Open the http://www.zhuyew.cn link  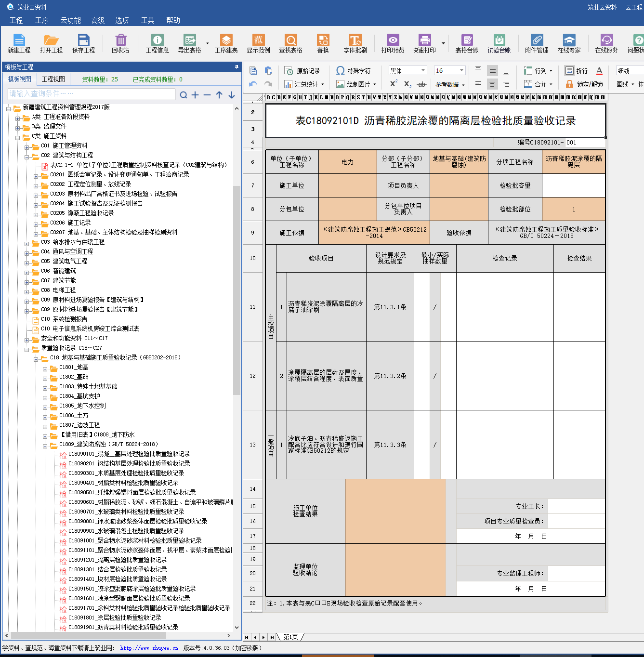149,648
